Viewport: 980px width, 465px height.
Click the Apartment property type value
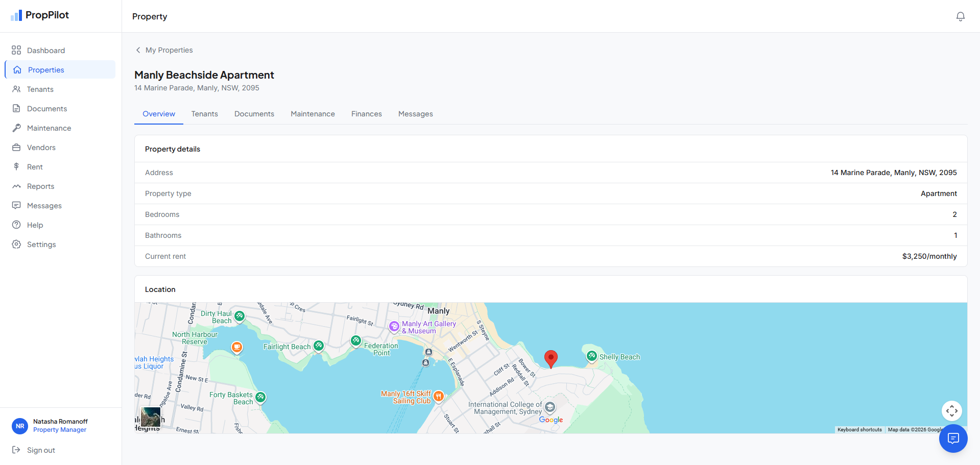click(x=939, y=193)
